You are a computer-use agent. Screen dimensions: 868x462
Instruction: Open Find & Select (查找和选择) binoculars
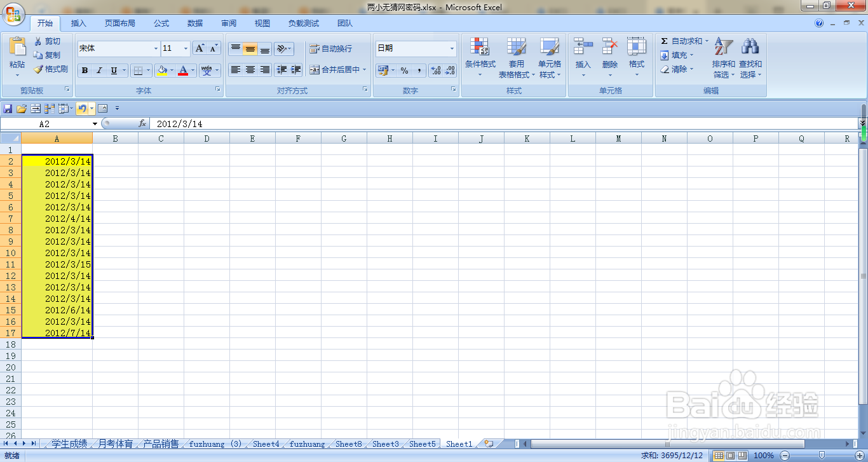(750, 58)
